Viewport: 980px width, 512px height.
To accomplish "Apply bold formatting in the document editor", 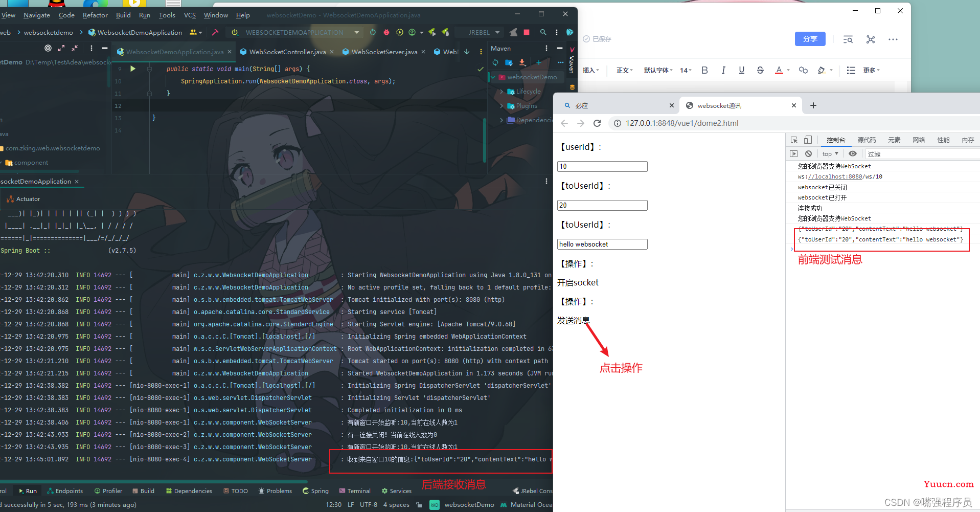I will 704,70.
